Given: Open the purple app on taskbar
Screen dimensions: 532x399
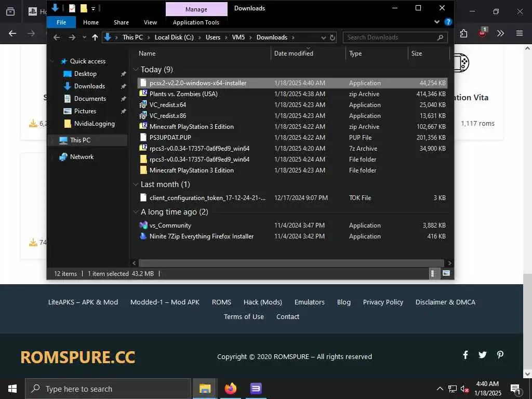Looking at the screenshot, I should 256,389.
